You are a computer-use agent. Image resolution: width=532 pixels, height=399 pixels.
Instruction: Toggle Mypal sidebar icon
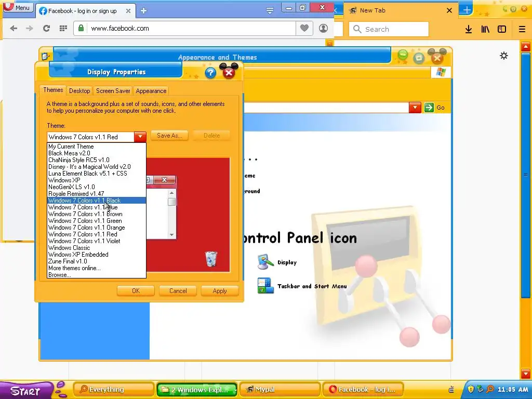pyautogui.click(x=502, y=29)
